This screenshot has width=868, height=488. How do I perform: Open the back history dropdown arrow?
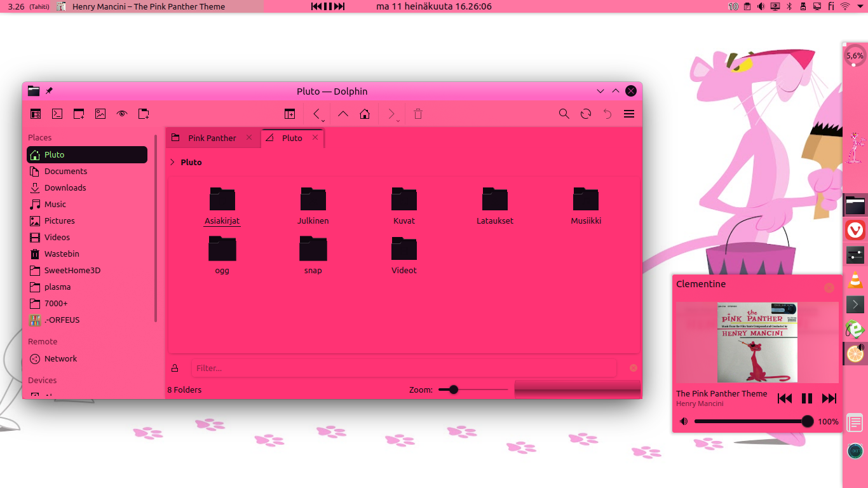(323, 120)
